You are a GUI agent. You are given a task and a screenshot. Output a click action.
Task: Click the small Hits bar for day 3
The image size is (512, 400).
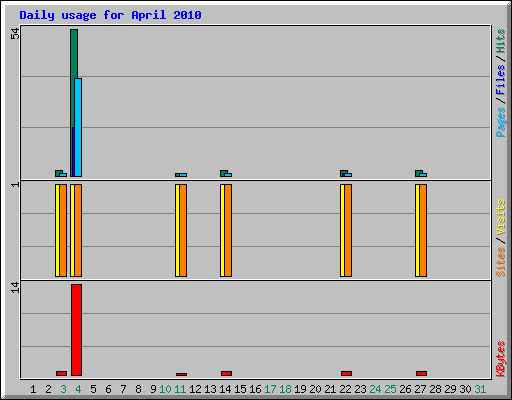coord(58,173)
